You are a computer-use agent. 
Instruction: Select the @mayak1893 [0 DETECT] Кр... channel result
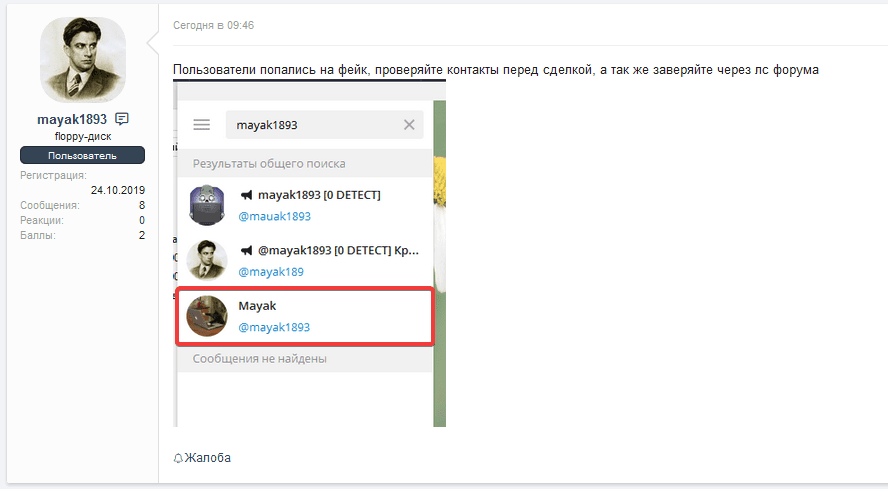pyautogui.click(x=305, y=261)
